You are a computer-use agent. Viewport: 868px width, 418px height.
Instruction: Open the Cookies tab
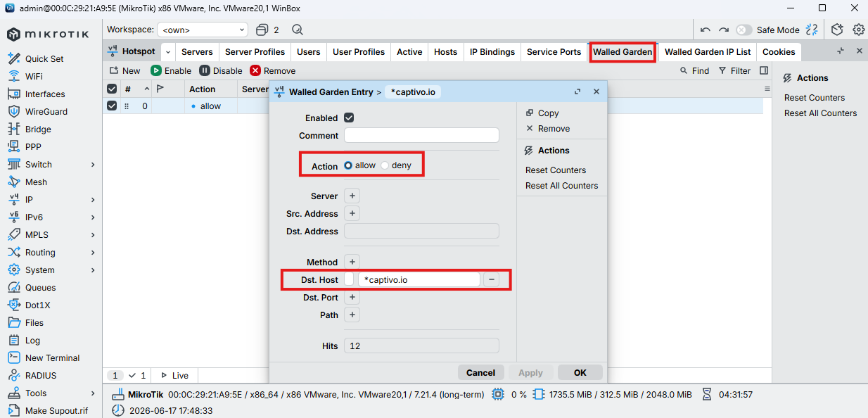[x=779, y=51]
